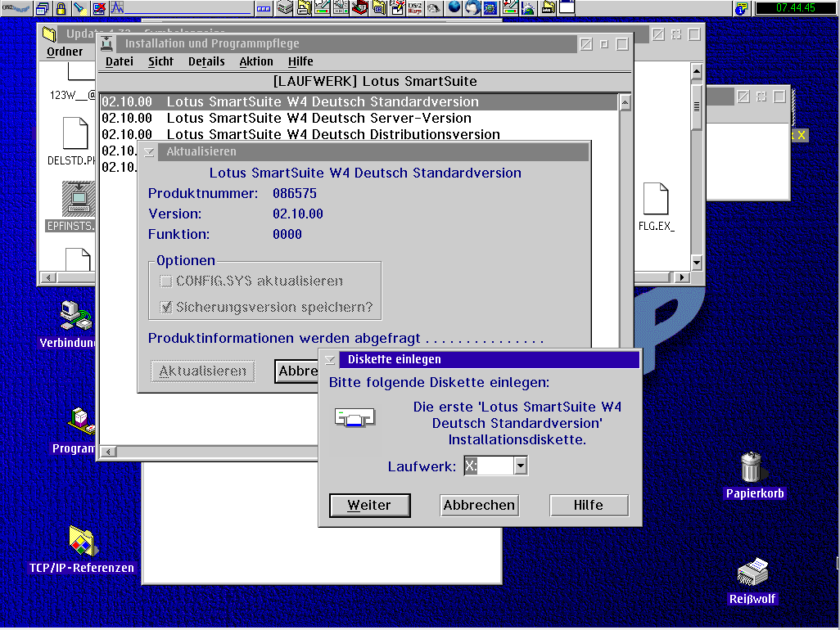Click the Aktualisieren button
The width and height of the screenshot is (840, 630).
[x=202, y=371]
